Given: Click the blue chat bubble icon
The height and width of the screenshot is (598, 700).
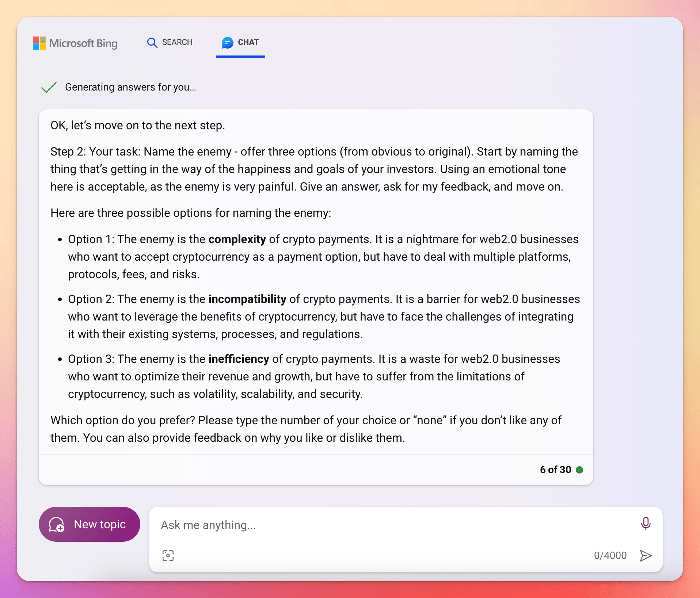Looking at the screenshot, I should pyautogui.click(x=227, y=43).
